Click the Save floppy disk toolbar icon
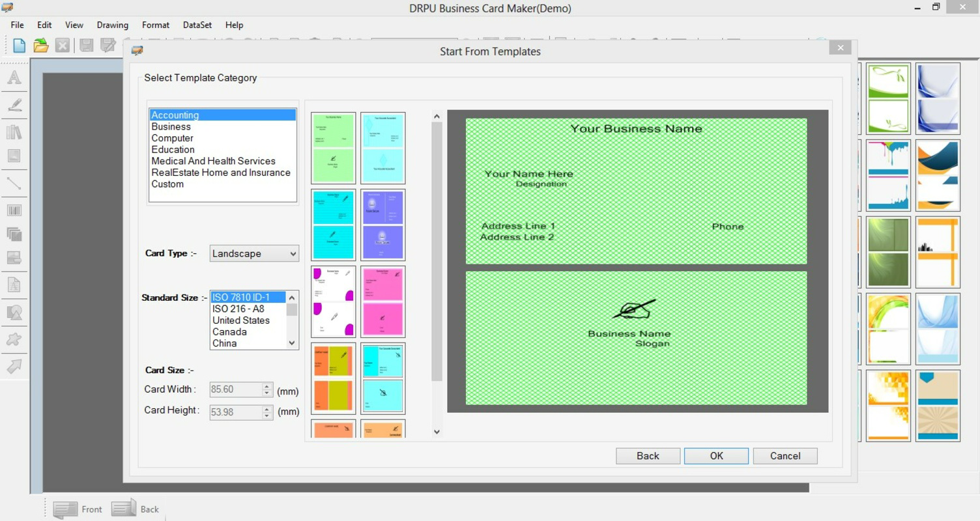The height and width of the screenshot is (521, 980). pos(86,45)
